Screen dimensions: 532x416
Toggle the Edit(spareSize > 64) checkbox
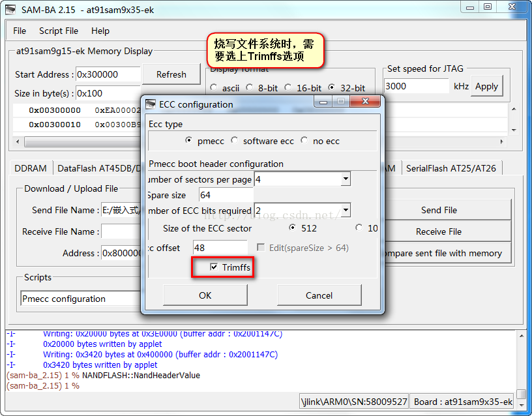[261, 247]
